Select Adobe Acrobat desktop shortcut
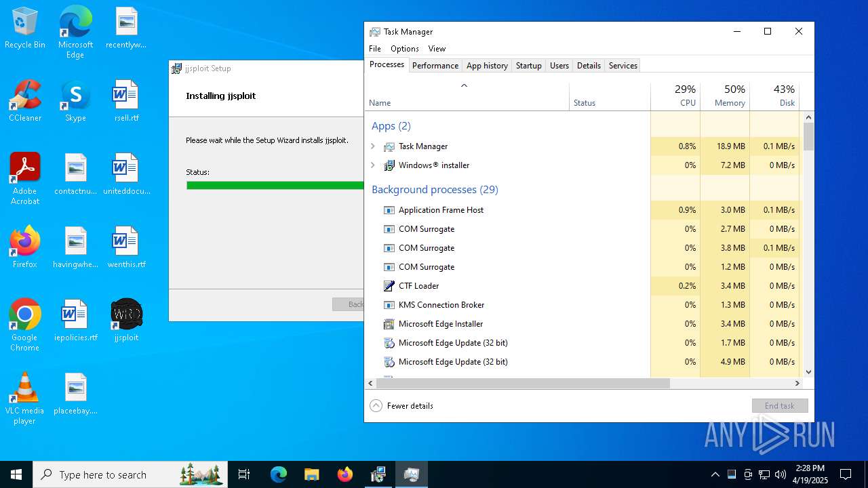The width and height of the screenshot is (868, 488). tap(25, 178)
